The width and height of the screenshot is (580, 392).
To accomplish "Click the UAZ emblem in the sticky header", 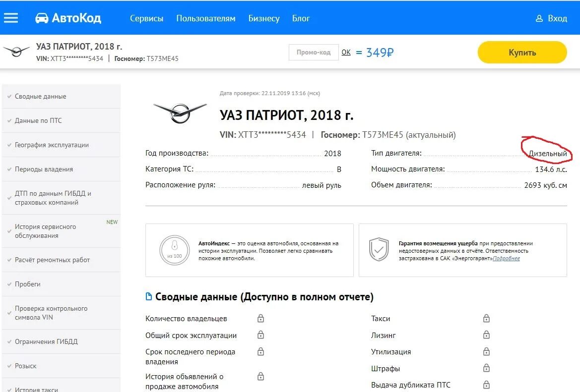I will pos(16,52).
